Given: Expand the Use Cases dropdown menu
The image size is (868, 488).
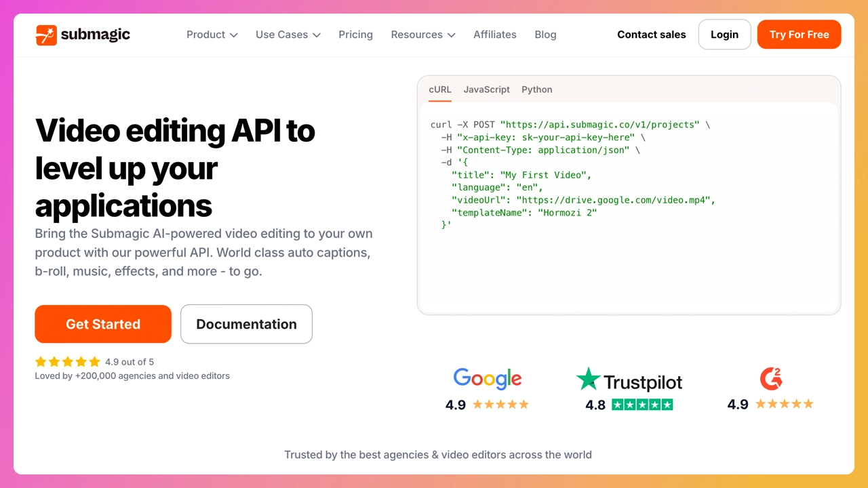Looking at the screenshot, I should pos(288,35).
